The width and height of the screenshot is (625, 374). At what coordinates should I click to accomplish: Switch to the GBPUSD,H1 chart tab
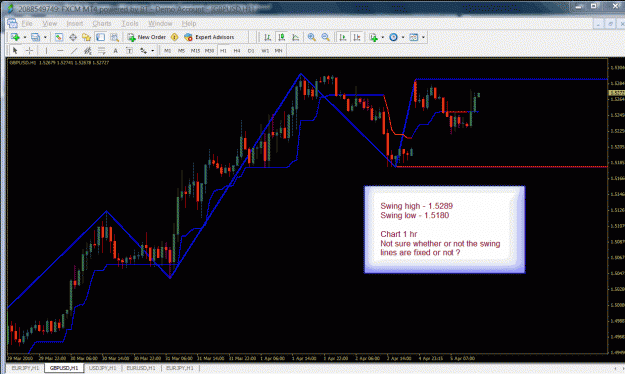click(64, 368)
